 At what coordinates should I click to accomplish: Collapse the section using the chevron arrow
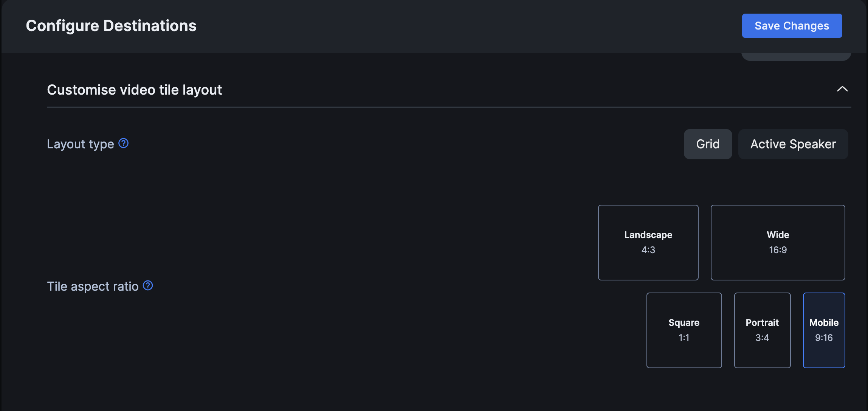click(842, 89)
